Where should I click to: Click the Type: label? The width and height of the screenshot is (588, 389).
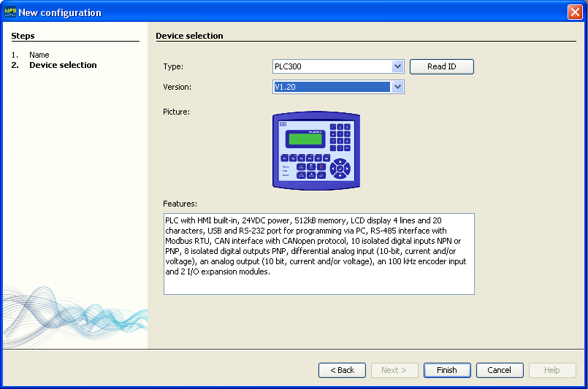173,66
